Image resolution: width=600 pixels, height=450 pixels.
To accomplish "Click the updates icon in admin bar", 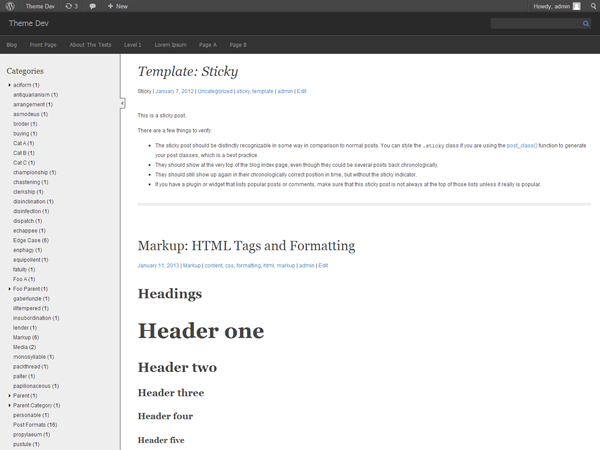I will 70,6.
